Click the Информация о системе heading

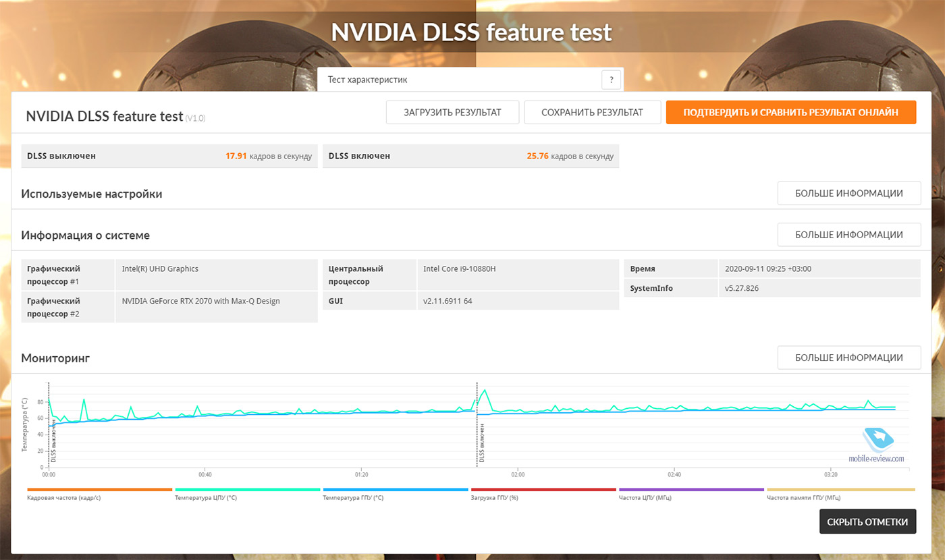click(86, 235)
